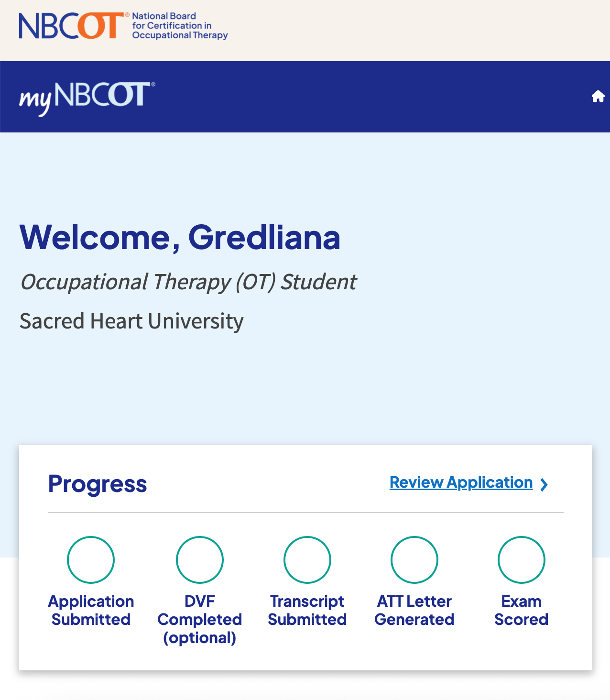
Task: Select the Transcript Submitted step label
Action: [307, 610]
